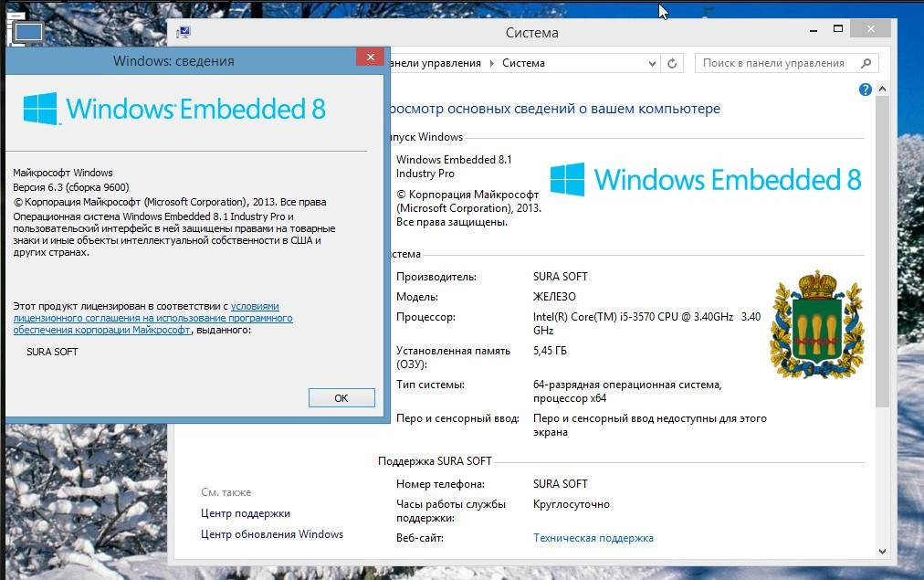Expand the address bar history dropdown
Image resolution: width=924 pixels, height=580 pixels.
pyautogui.click(x=652, y=63)
